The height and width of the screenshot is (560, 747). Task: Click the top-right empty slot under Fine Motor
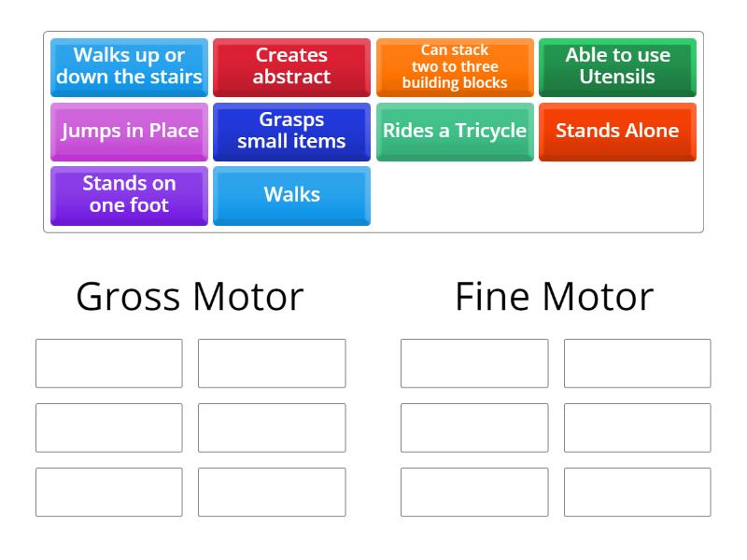(637, 363)
